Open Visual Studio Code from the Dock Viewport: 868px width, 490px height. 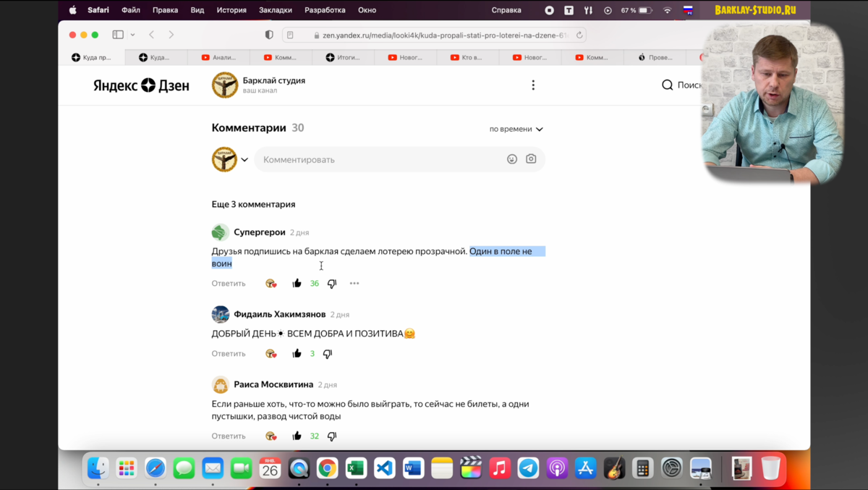(x=384, y=468)
